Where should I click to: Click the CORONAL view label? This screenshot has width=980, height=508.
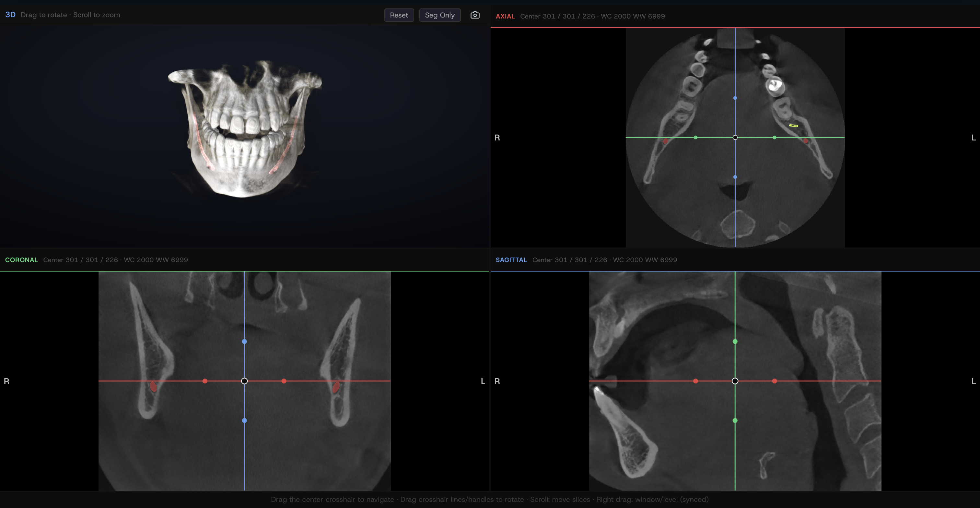coord(21,260)
